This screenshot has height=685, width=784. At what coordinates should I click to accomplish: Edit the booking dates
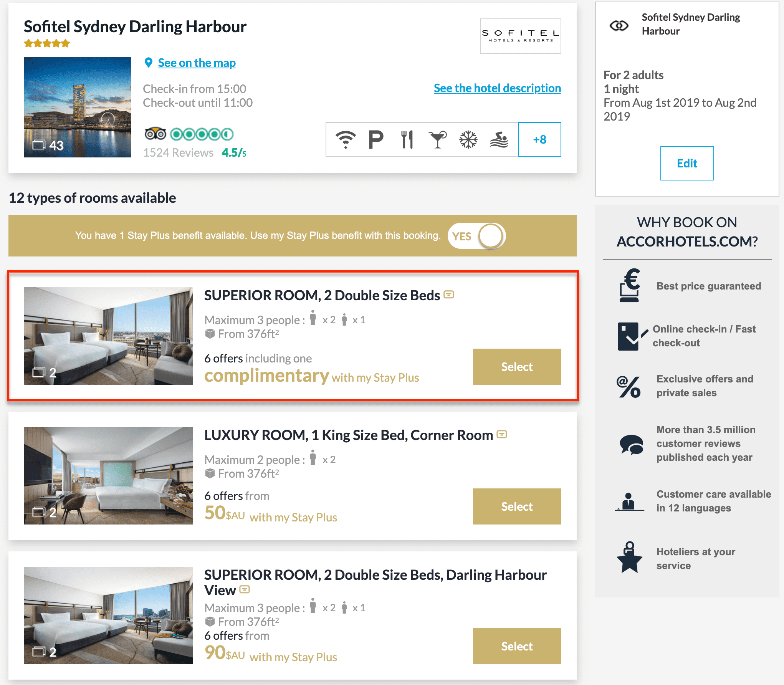tap(686, 163)
